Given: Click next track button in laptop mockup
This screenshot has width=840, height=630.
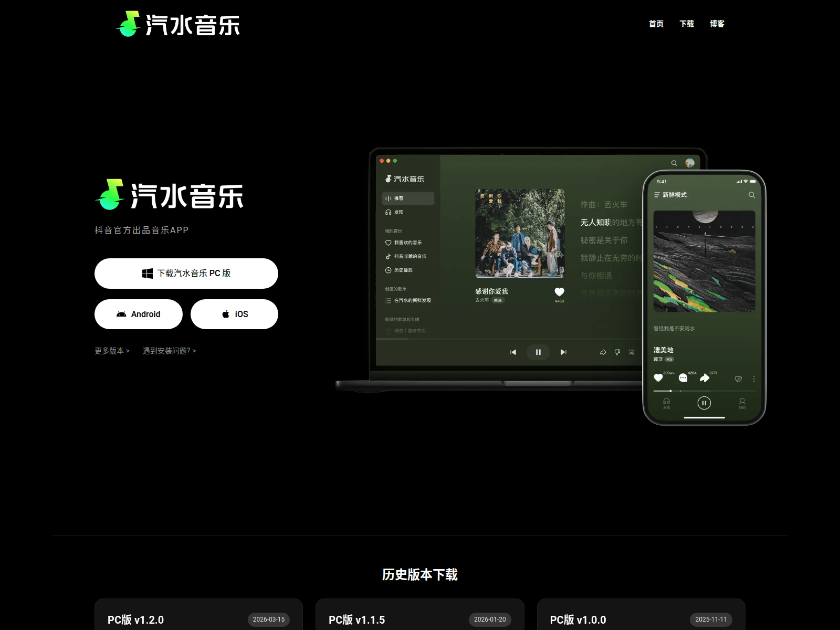Looking at the screenshot, I should coord(563,352).
